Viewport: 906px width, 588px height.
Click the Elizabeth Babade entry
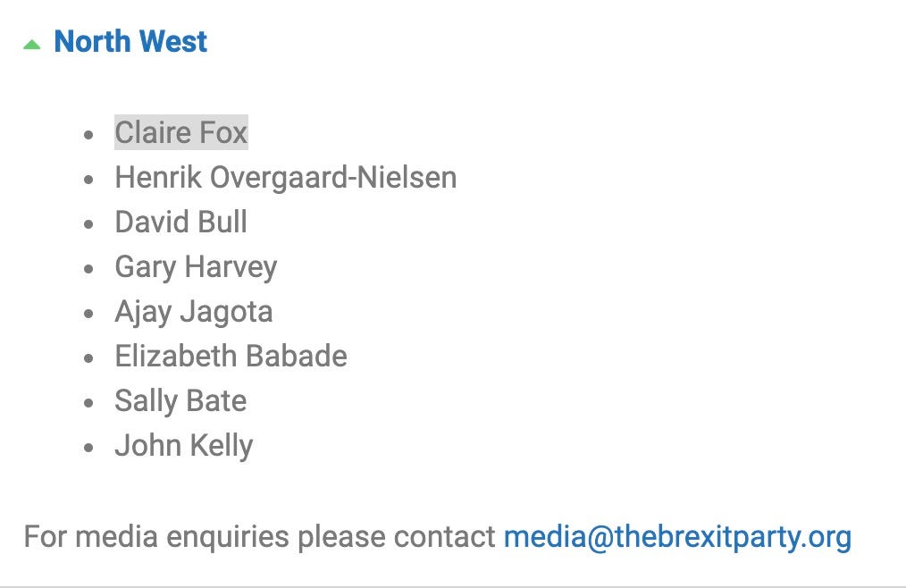click(231, 357)
